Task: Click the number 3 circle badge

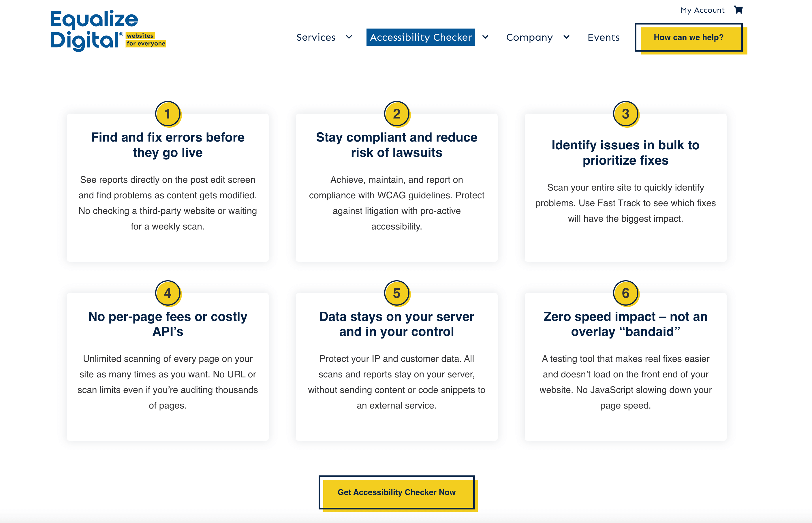Action: 625,114
